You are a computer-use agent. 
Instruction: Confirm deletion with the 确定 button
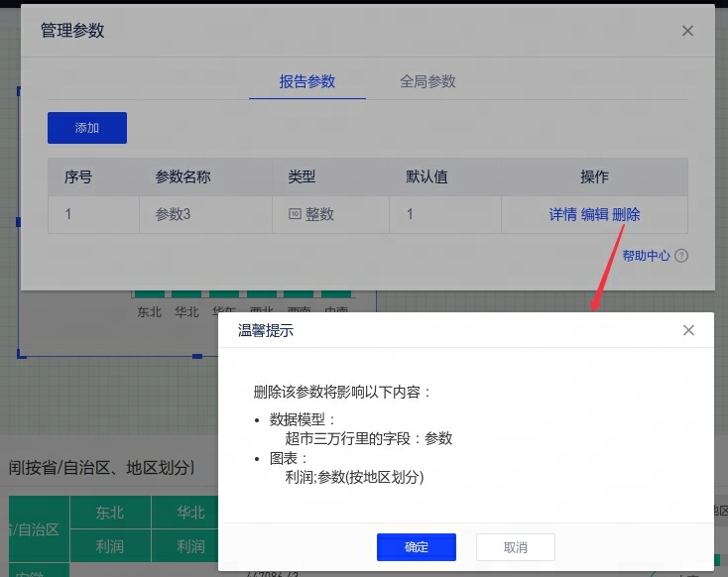point(416,547)
